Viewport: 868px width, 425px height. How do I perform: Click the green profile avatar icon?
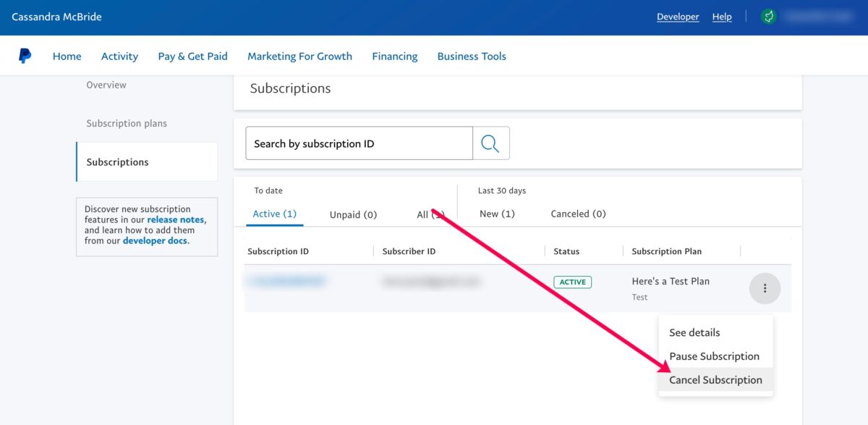coord(768,17)
